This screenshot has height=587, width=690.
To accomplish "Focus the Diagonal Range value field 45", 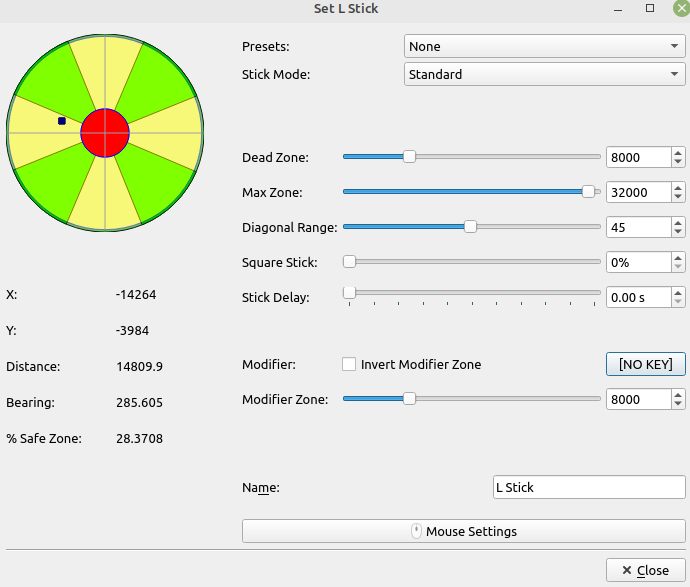I will tap(639, 227).
